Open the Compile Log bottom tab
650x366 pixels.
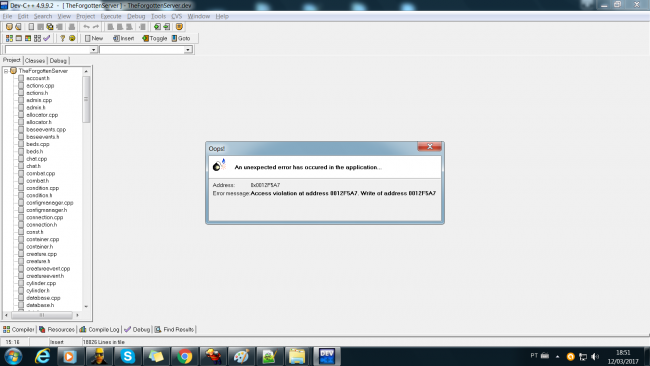click(x=99, y=330)
